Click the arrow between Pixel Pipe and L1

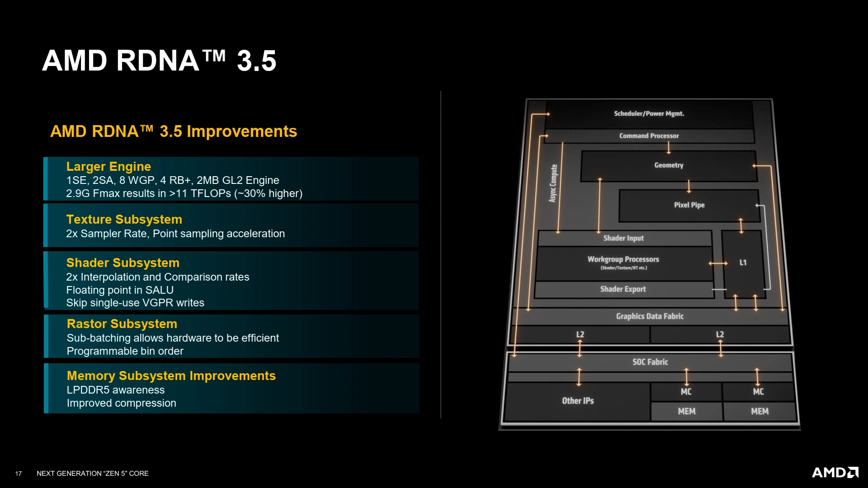click(x=741, y=226)
